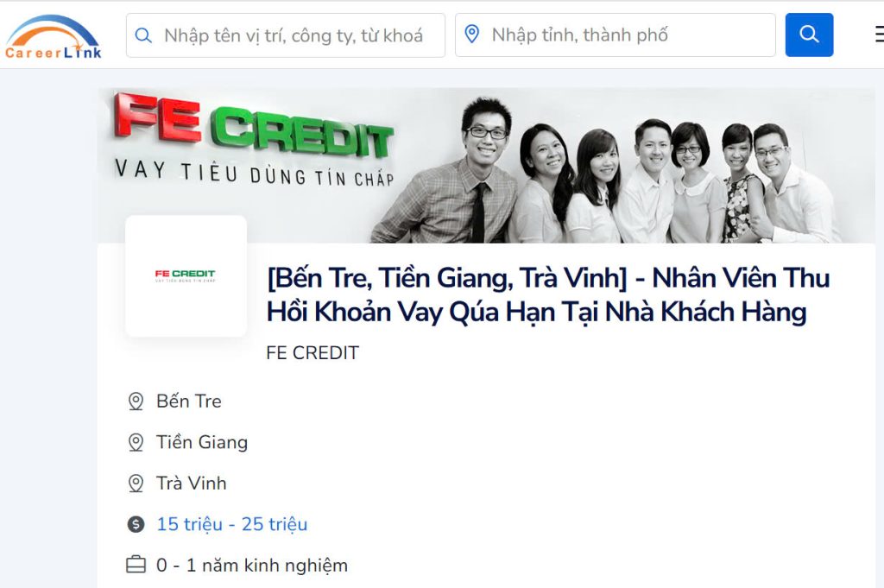Click the location pin icon in the city field

click(x=472, y=35)
